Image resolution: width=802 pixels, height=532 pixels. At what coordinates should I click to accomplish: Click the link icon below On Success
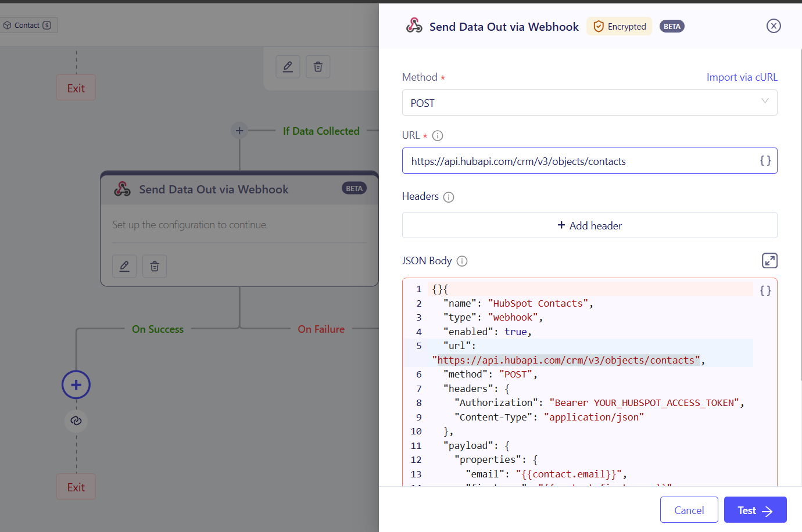tap(76, 420)
